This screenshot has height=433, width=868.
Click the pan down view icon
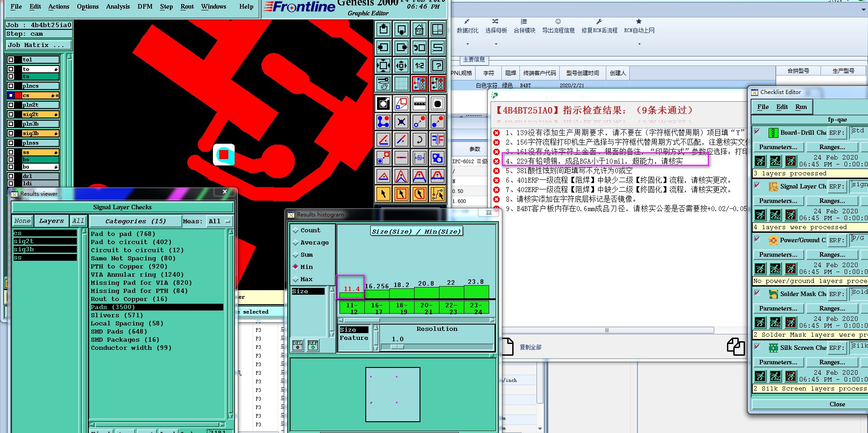coord(401,30)
